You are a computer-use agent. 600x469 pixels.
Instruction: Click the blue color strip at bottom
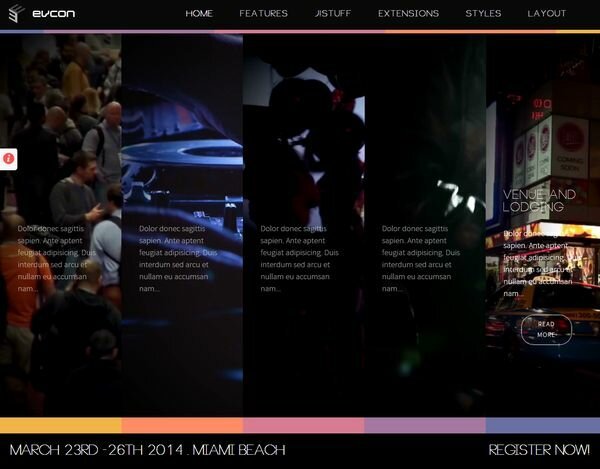[542, 425]
